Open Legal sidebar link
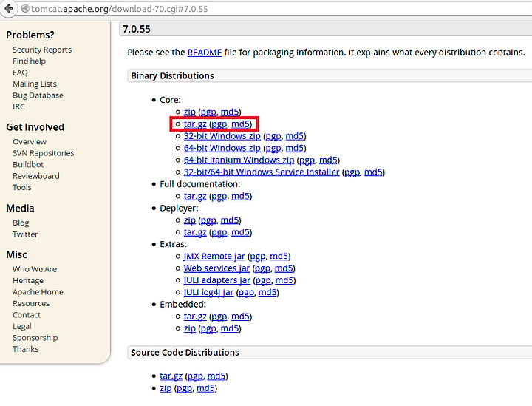532x406 pixels. click(x=22, y=327)
